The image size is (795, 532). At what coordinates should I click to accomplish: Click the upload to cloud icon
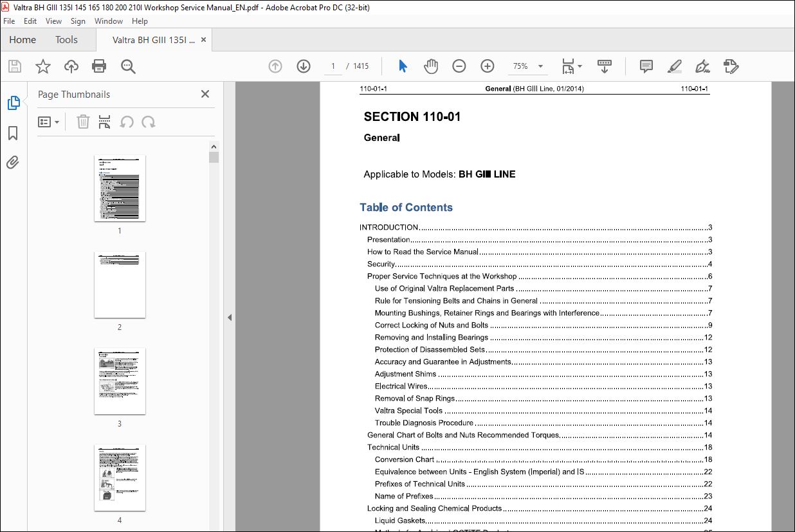tap(71, 66)
